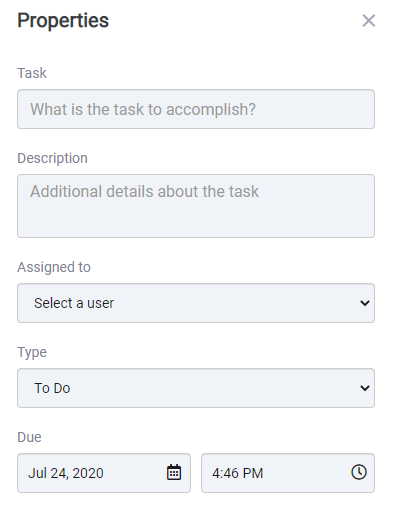
Task: Click the Assigned to label
Action: pyautogui.click(x=54, y=267)
